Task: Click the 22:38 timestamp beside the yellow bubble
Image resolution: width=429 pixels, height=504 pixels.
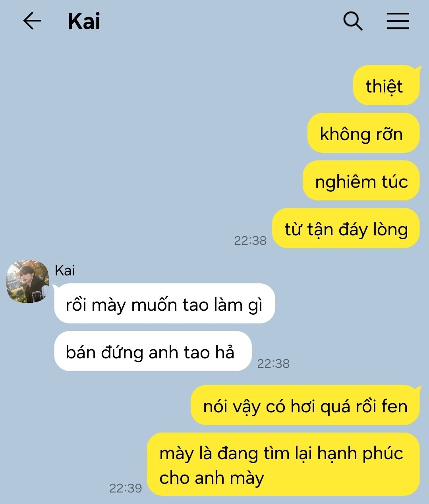Action: (x=250, y=240)
